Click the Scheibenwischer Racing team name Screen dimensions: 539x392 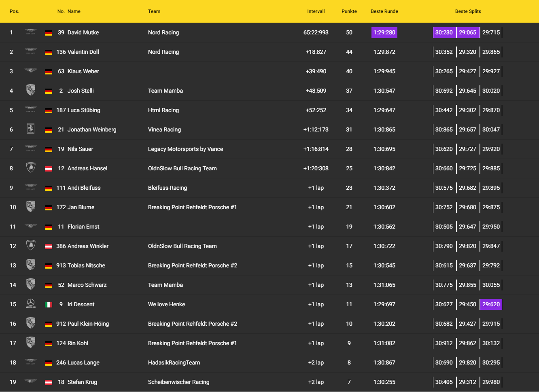pyautogui.click(x=178, y=382)
